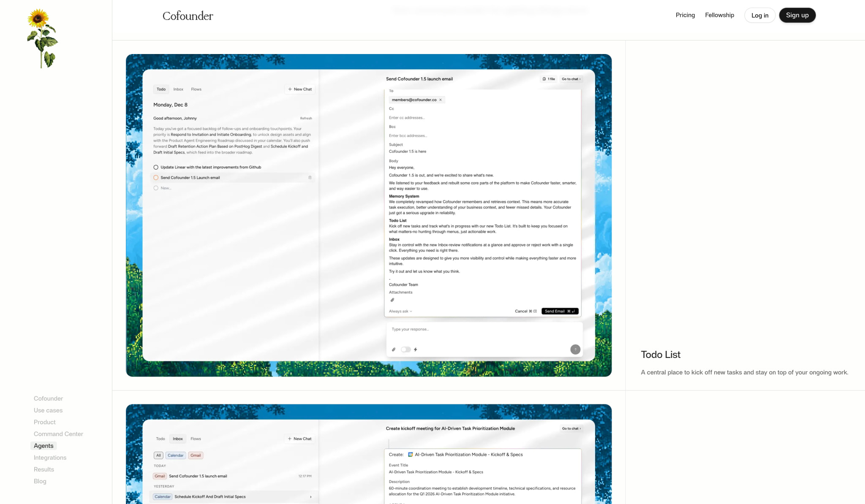Click the 12:17 PM timestamp
This screenshot has height=504, width=865.
pos(305,476)
